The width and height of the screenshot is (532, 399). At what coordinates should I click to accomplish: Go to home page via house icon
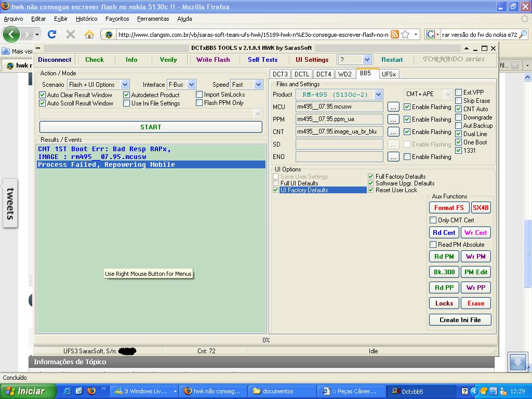89,34
